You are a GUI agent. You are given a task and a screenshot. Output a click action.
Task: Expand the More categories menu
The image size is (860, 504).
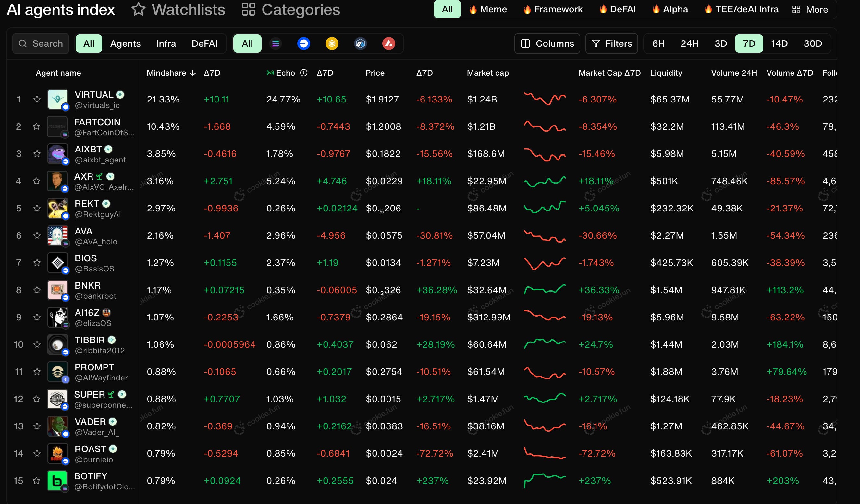click(810, 9)
